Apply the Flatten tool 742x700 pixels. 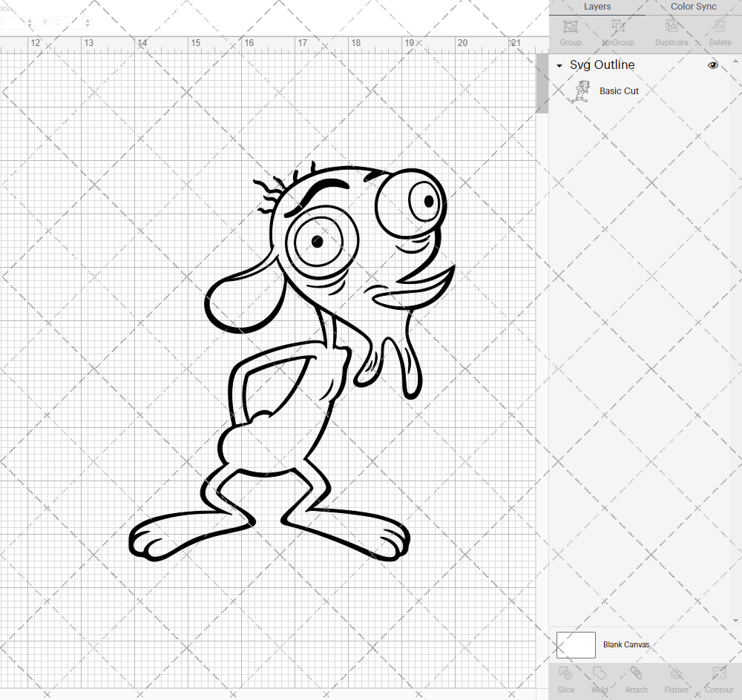(x=676, y=678)
